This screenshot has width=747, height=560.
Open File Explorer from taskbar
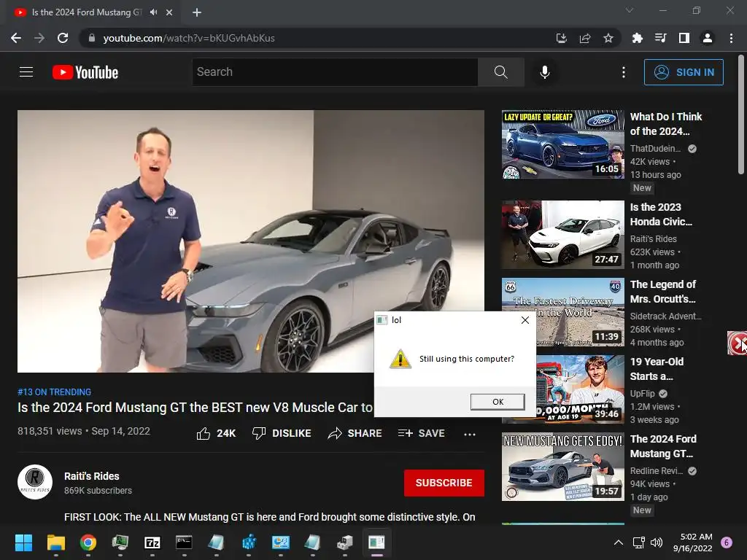(x=55, y=542)
